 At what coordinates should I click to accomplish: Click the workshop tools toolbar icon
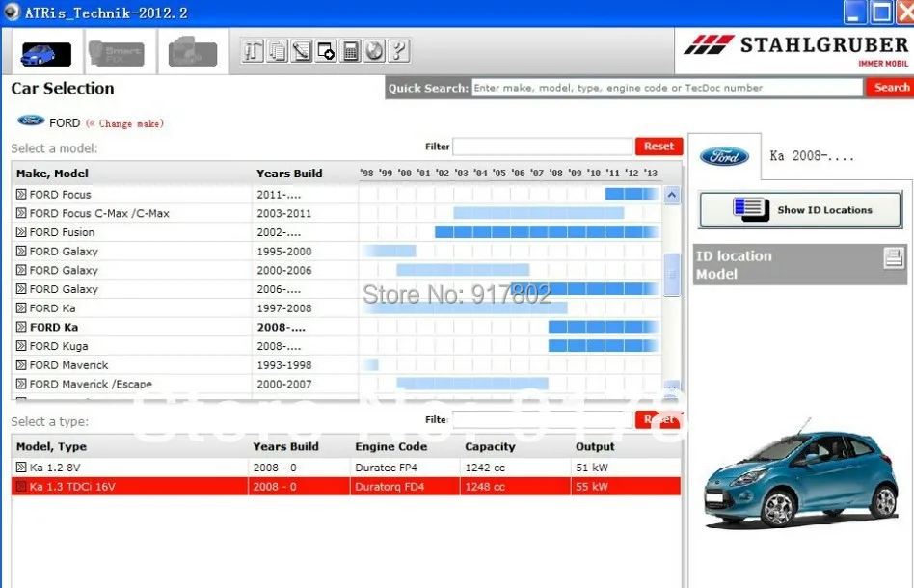coord(254,51)
